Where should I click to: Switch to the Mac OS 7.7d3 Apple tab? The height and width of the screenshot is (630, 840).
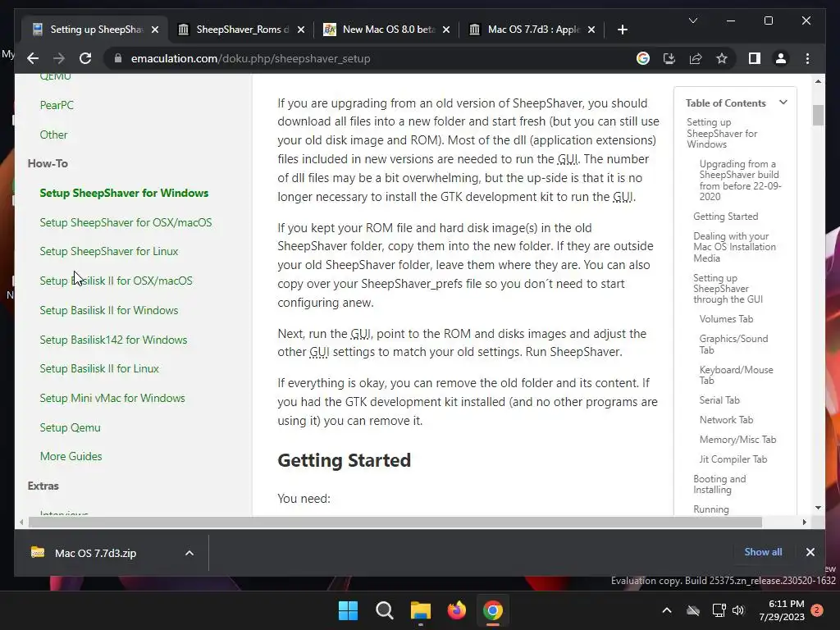click(x=532, y=30)
